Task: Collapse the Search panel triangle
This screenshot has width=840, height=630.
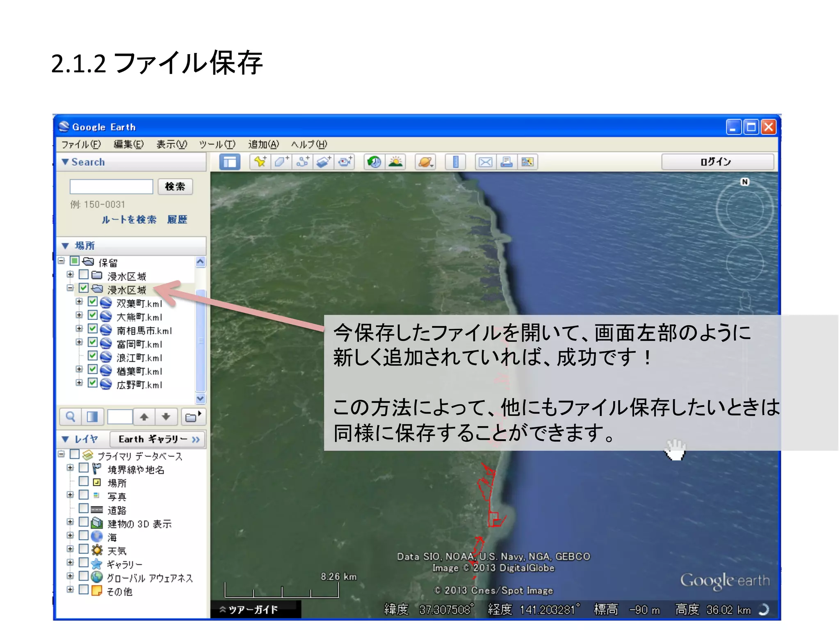Action: click(x=65, y=162)
